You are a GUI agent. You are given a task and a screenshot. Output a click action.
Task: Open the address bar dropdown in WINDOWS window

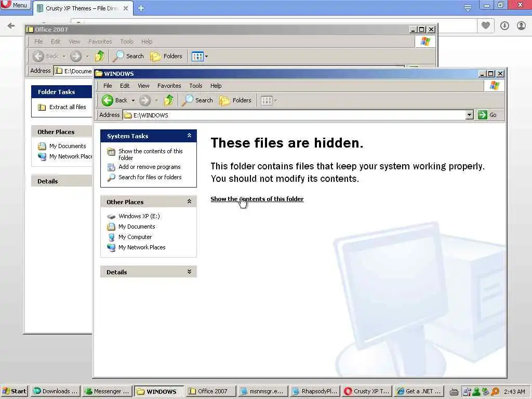point(469,115)
